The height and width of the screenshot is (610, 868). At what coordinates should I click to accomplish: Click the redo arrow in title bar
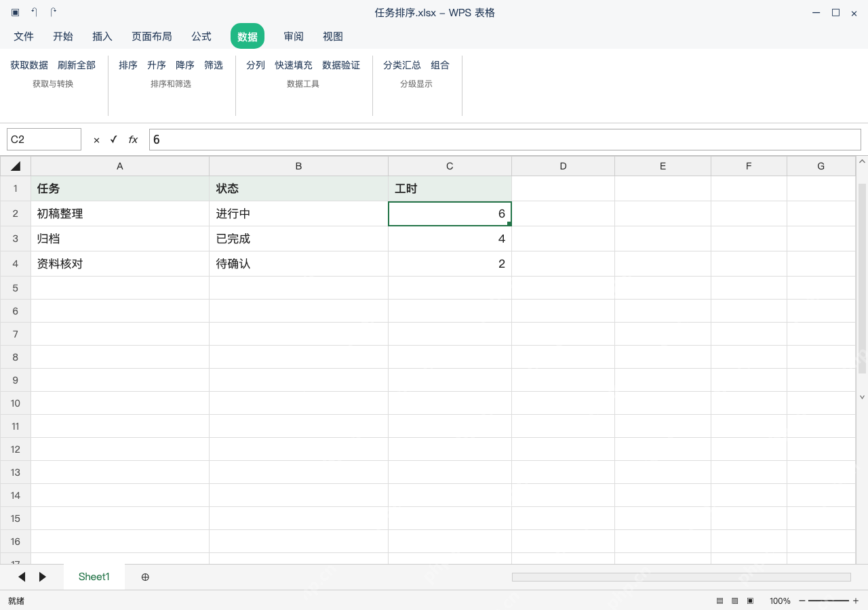pyautogui.click(x=54, y=12)
